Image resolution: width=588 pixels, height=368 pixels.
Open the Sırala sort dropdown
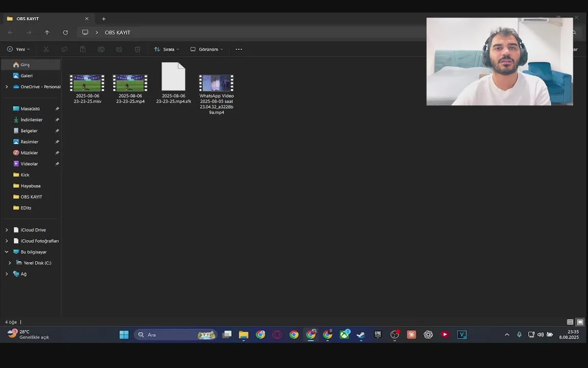(166, 49)
